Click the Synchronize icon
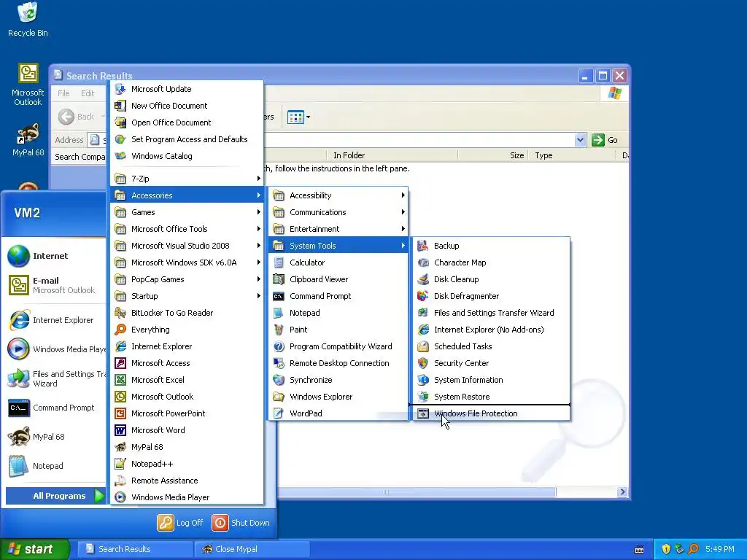Image resolution: width=747 pixels, height=560 pixels. coord(279,379)
